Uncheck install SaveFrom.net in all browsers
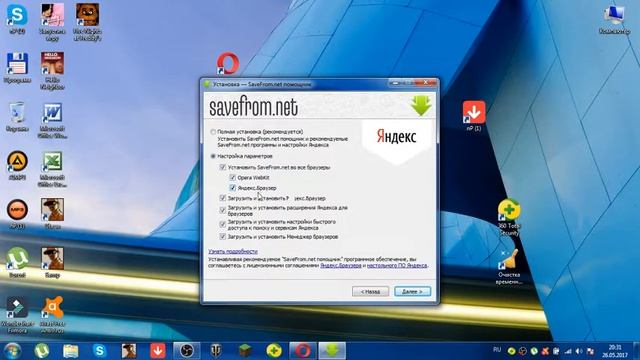 [x=222, y=167]
